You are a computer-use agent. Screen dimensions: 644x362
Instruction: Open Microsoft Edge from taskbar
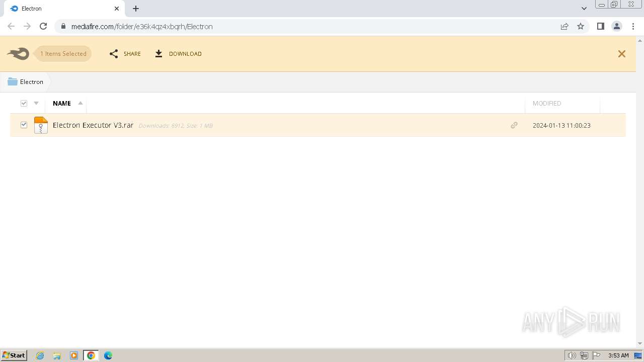click(x=108, y=355)
